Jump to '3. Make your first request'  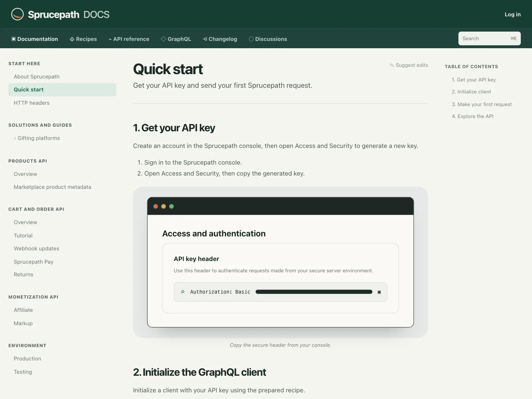pos(482,104)
